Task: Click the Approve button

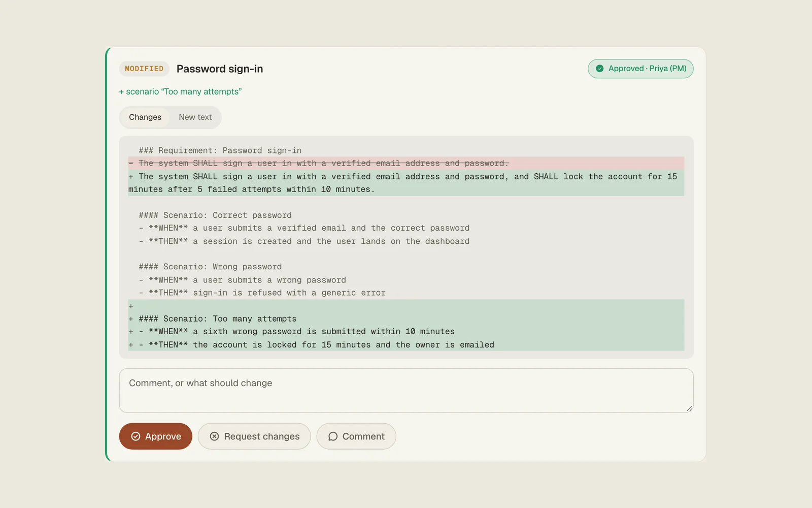Action: [x=155, y=436]
